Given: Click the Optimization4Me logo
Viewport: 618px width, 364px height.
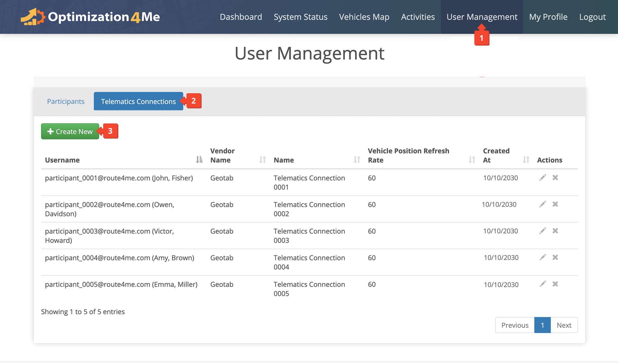Looking at the screenshot, I should click(x=90, y=17).
